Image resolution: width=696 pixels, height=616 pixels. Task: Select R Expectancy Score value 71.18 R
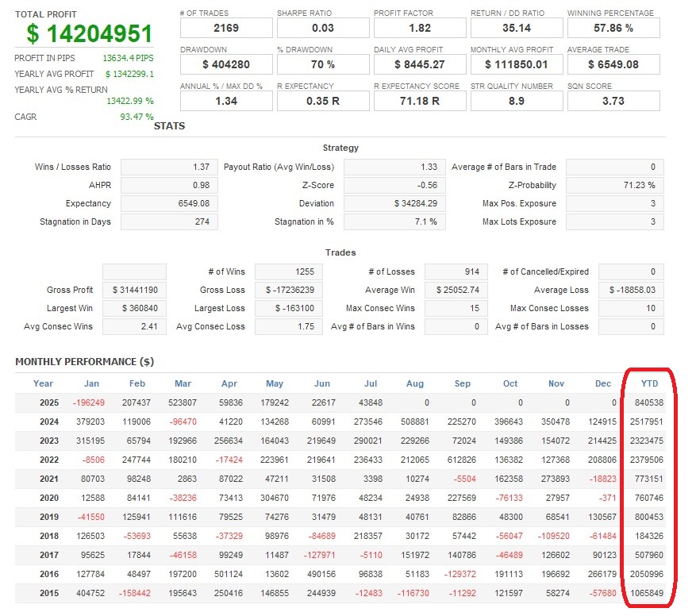420,101
